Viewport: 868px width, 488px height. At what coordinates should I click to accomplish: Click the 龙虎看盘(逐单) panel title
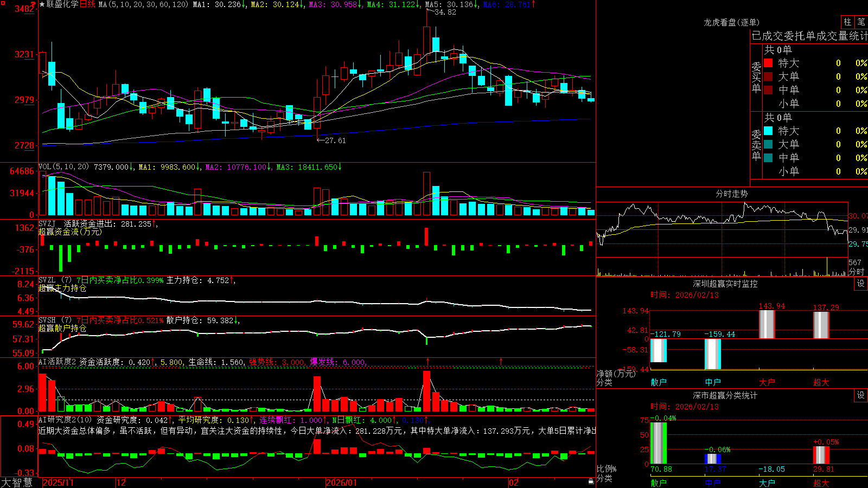pos(732,22)
